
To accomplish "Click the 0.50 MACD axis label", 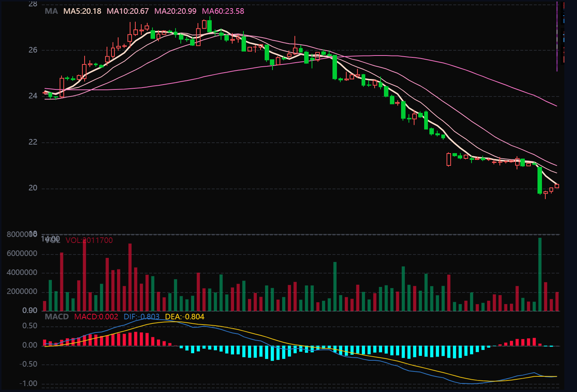I will coord(30,326).
